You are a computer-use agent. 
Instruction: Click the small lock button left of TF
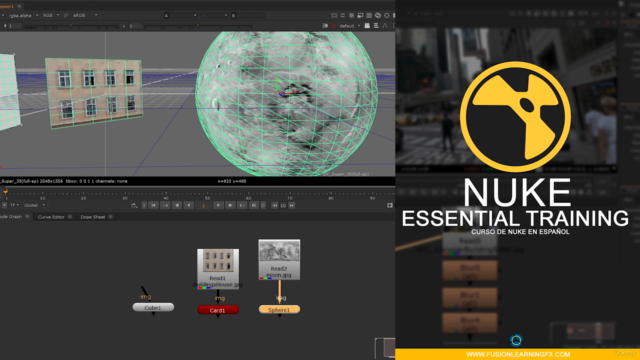[x=4, y=205]
